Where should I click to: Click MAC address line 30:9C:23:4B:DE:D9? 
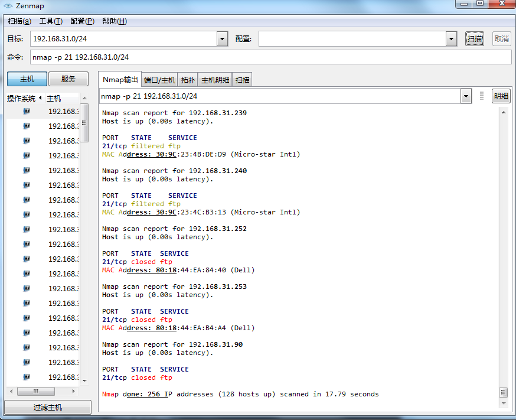pos(201,154)
